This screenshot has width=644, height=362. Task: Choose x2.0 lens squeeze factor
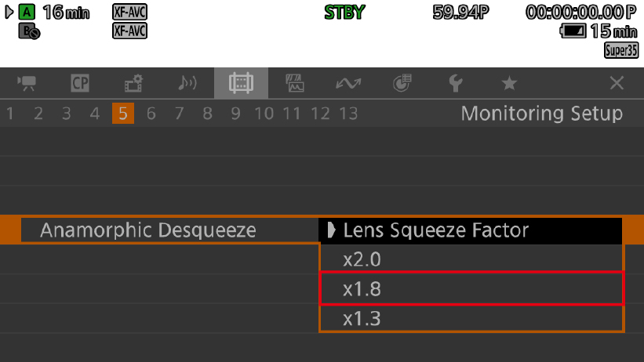[x=471, y=259]
